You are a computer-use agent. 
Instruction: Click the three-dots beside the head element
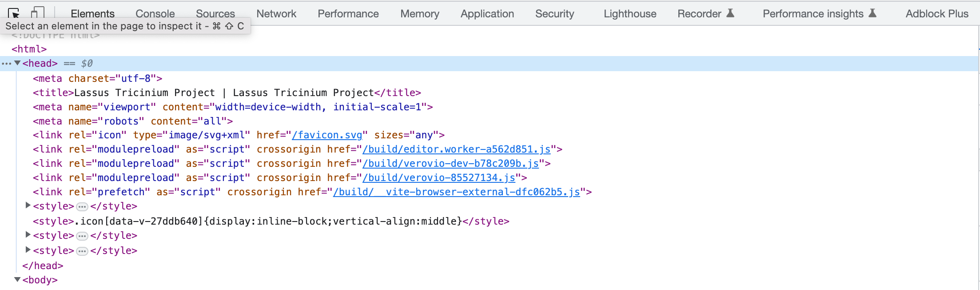[x=6, y=64]
